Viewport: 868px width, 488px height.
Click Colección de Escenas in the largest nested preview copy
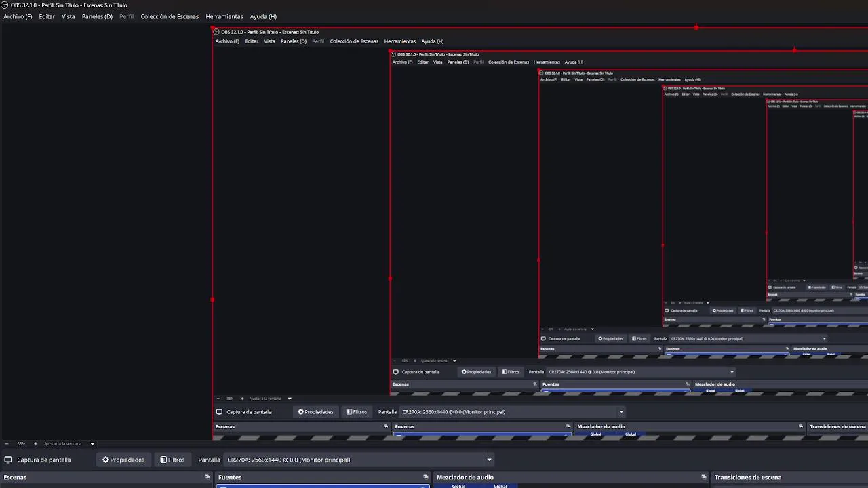354,41
